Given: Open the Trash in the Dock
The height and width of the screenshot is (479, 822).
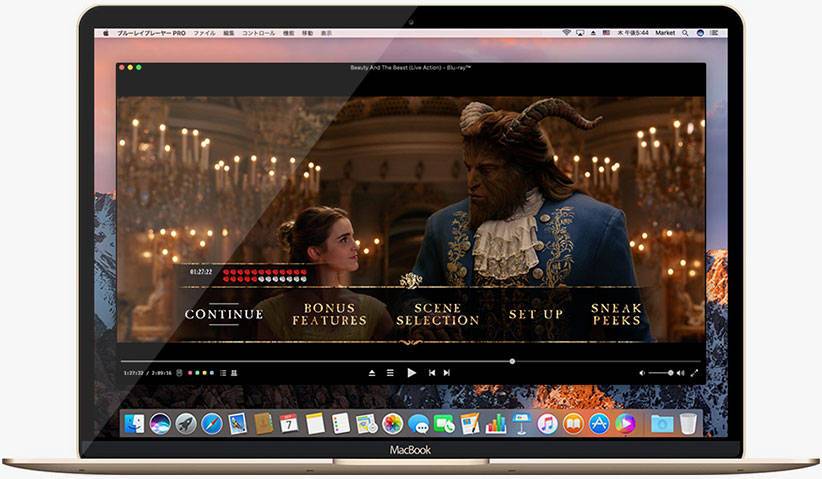Looking at the screenshot, I should pyautogui.click(x=687, y=424).
